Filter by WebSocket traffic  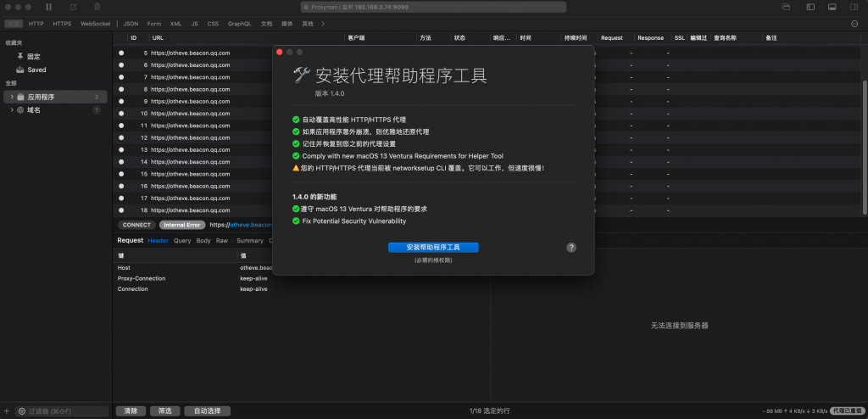coord(95,24)
